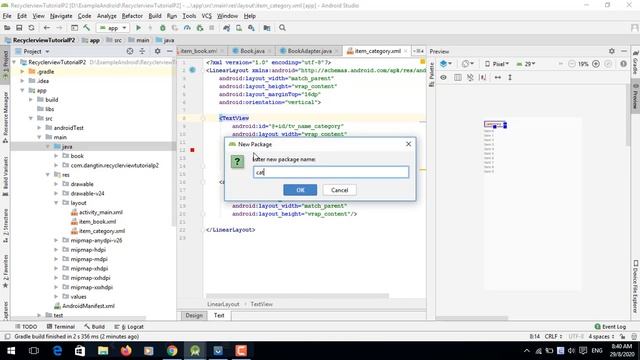Click the Make Project hammer icon
Screen dimensions: 640x360
[87, 28]
